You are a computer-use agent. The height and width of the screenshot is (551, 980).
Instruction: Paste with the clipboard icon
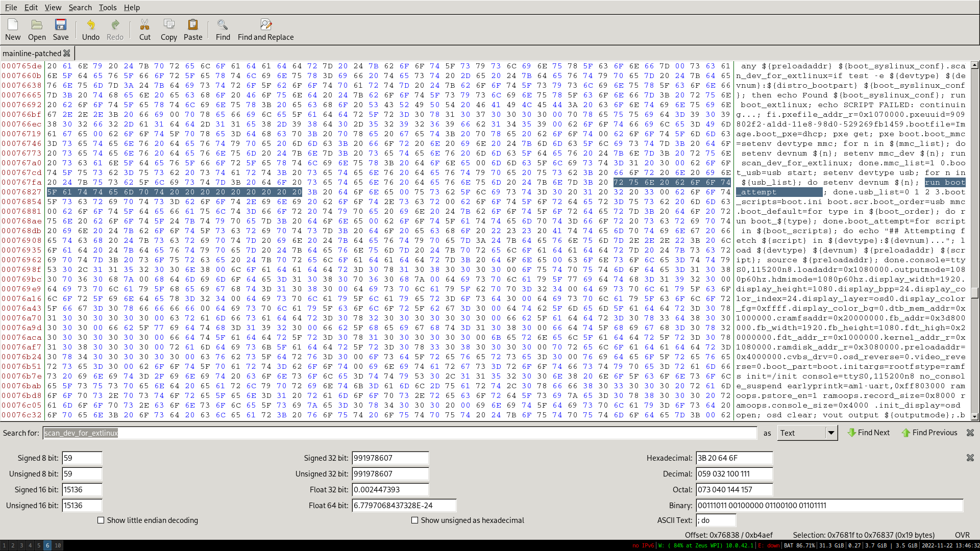click(193, 30)
